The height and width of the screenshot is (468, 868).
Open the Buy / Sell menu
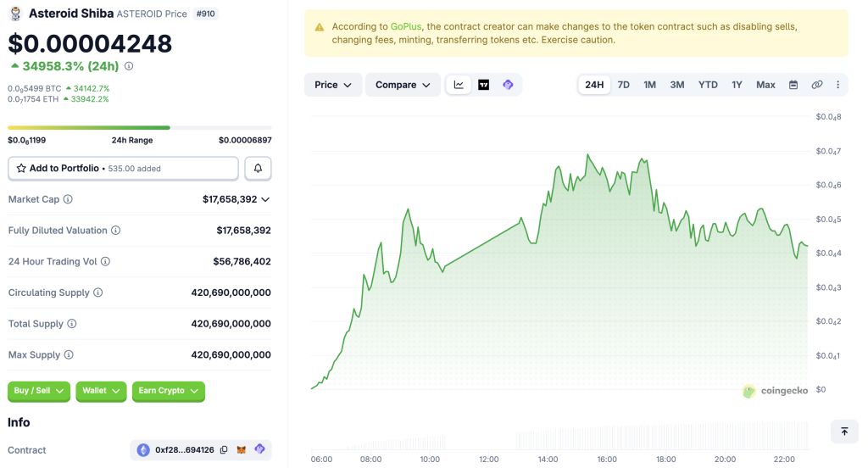pos(39,391)
